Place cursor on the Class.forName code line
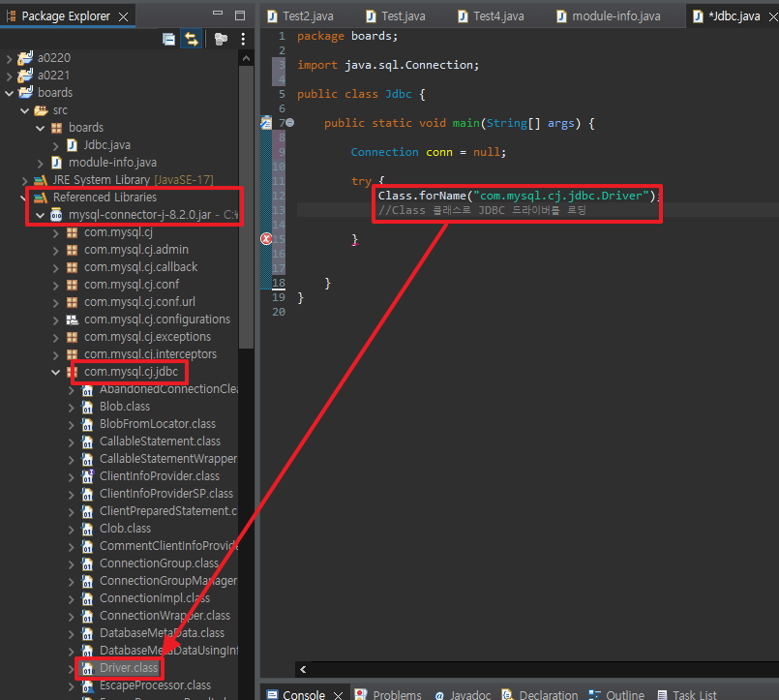 click(x=517, y=196)
